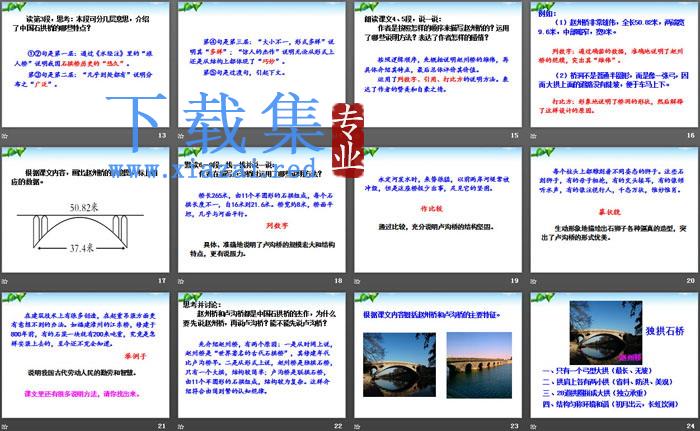
Task: Select slide 17 with the 50.82米 arch diagram
Action: coord(85,210)
